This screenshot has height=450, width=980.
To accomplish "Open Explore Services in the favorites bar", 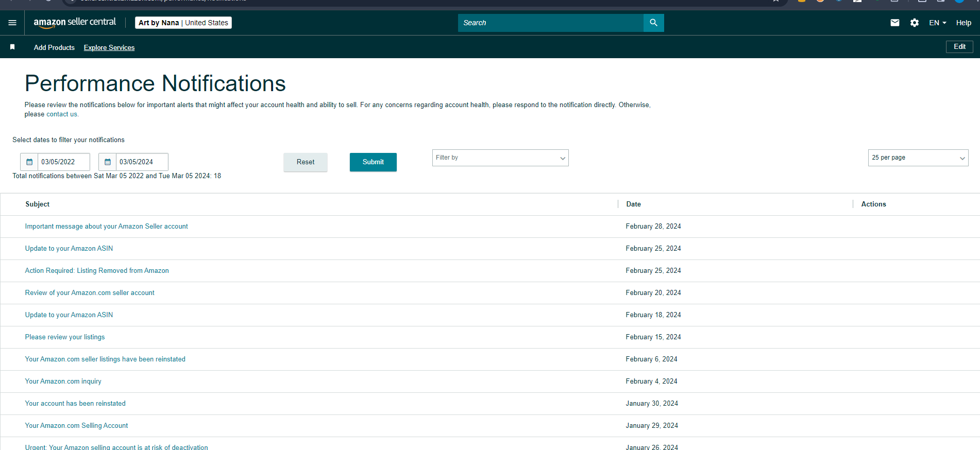I will (x=109, y=47).
